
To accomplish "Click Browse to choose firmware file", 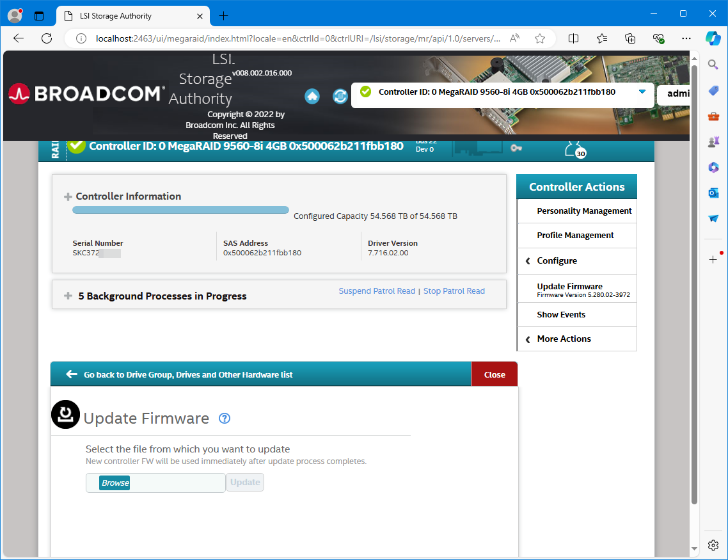I will (115, 483).
